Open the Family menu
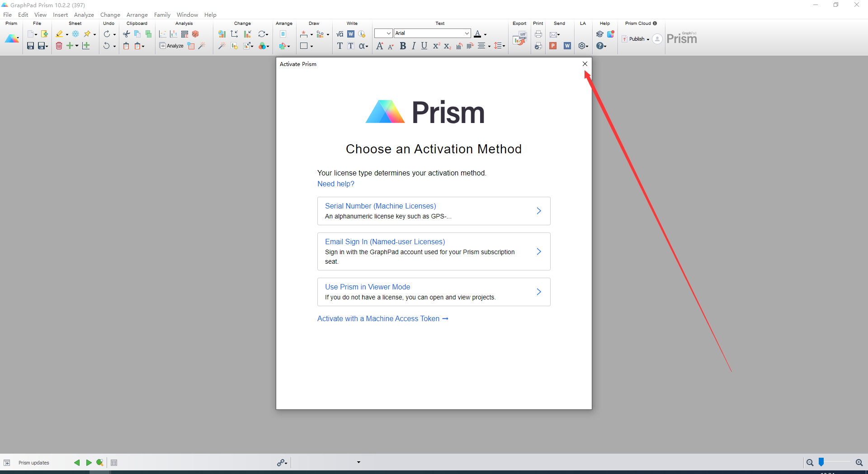The image size is (868, 474). pyautogui.click(x=162, y=14)
